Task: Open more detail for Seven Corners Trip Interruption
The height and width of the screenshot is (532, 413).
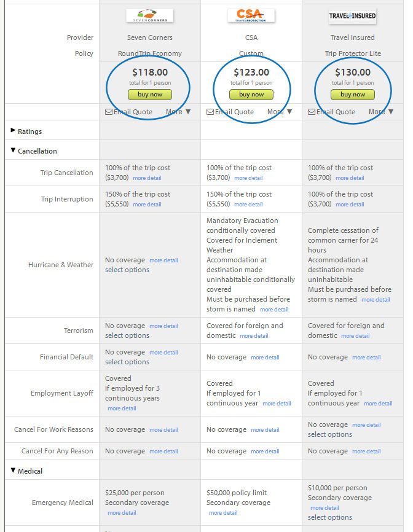Action: pos(147,204)
